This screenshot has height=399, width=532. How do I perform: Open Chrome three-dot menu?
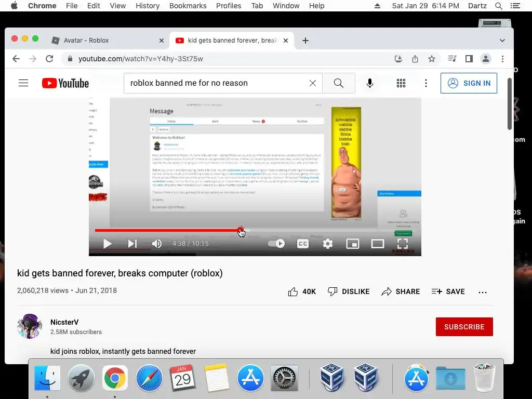click(x=502, y=59)
